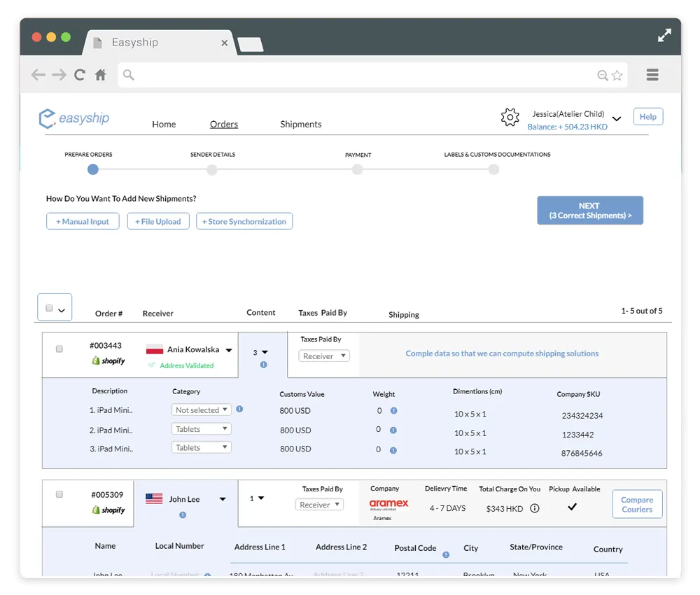Go to Home nav item

[164, 124]
